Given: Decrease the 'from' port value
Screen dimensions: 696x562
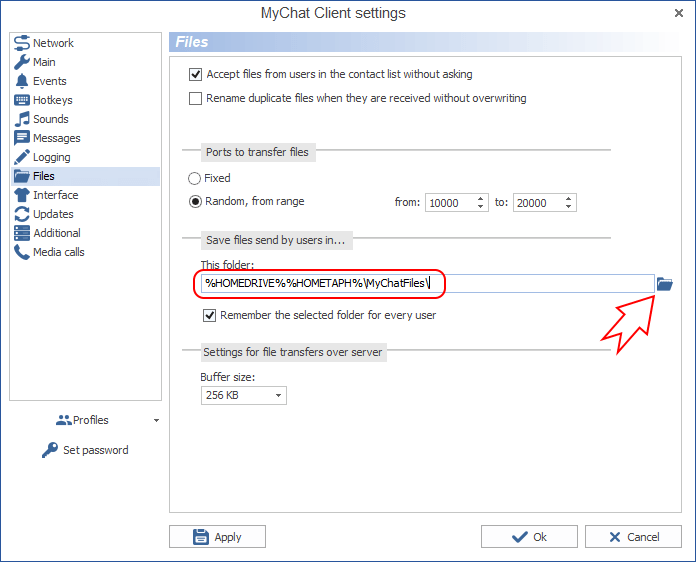Looking at the screenshot, I should point(480,207).
